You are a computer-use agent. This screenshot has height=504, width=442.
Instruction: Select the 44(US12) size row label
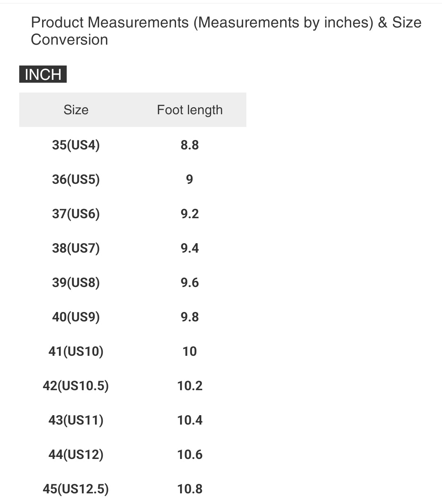coord(76,454)
